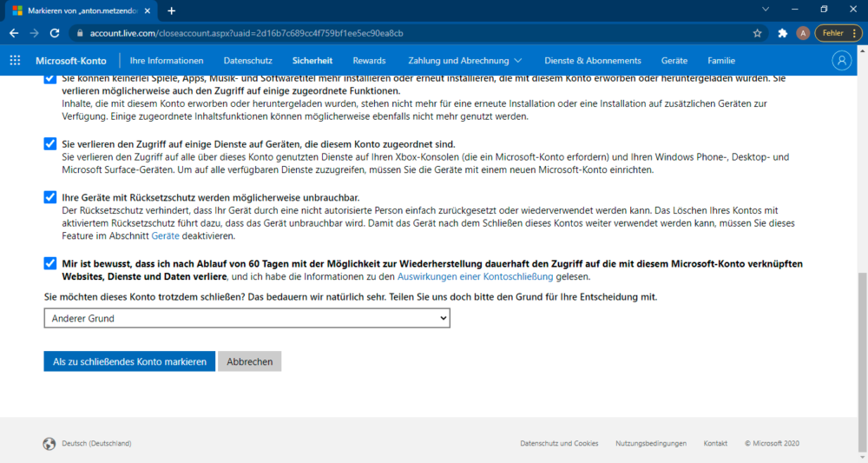Open the Kontakt footer link
This screenshot has height=463, width=868.
pos(715,444)
